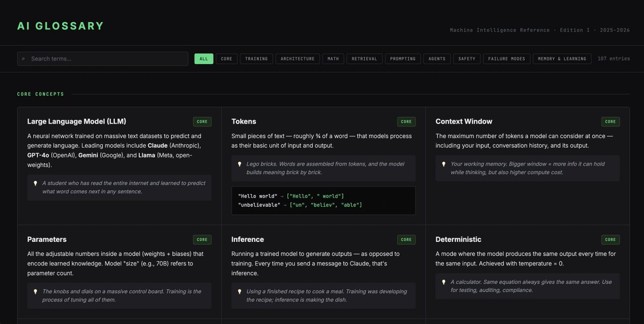
Task: Click the CORE badge on Large Language Model card
Action: click(x=202, y=122)
